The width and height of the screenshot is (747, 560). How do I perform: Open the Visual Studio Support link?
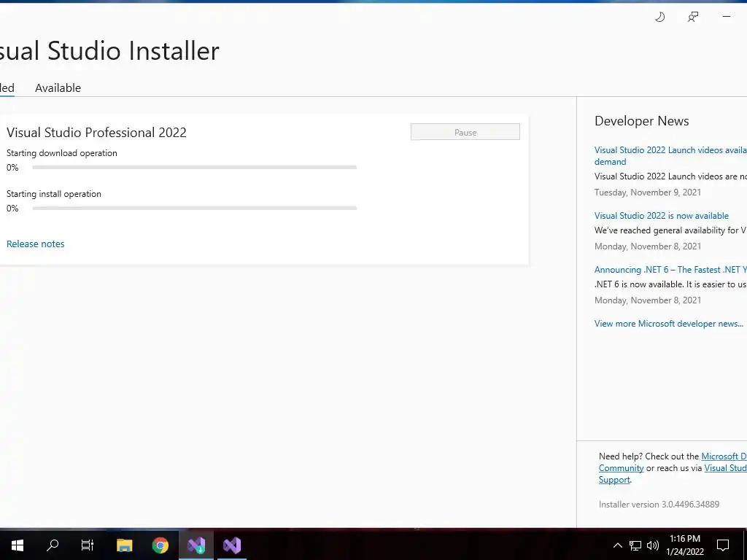pos(726,468)
